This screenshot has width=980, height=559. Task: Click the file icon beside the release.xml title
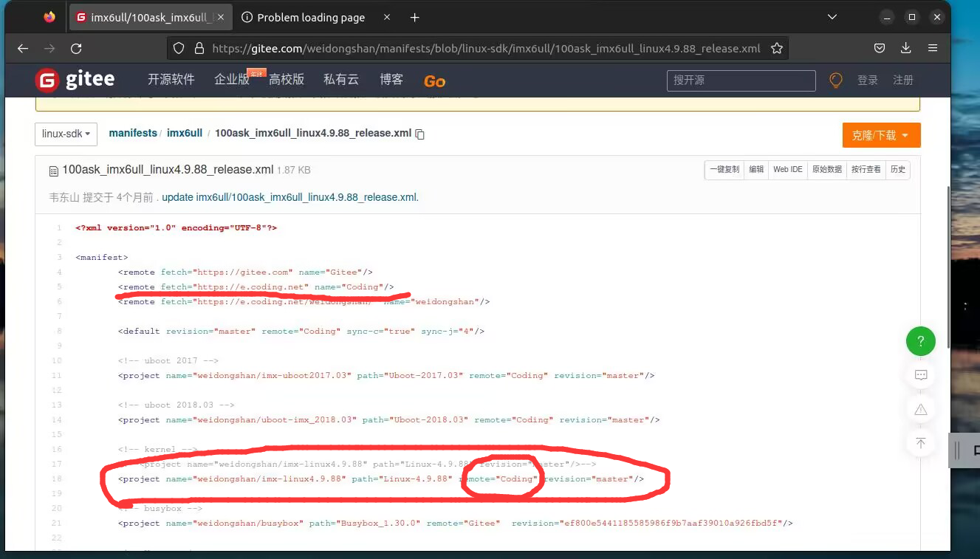[x=53, y=171]
